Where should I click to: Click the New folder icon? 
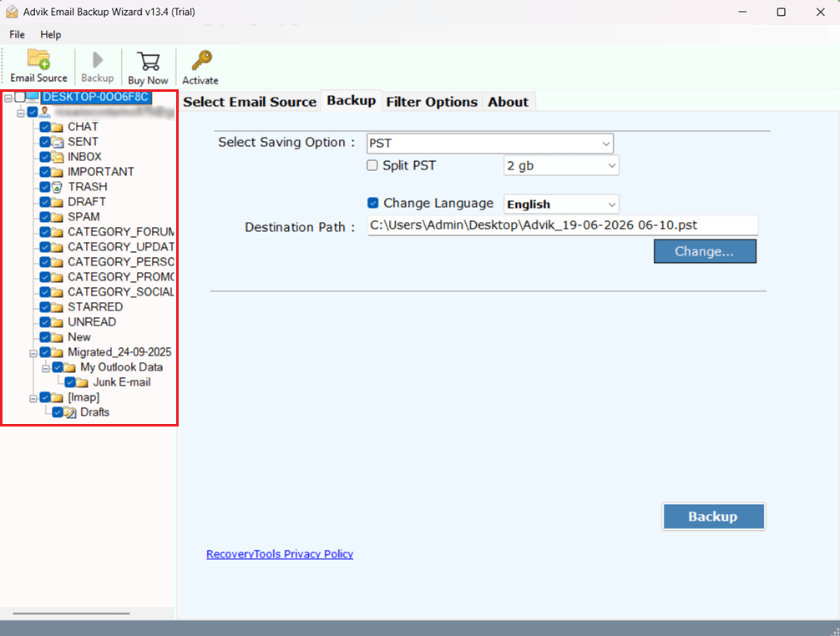58,337
